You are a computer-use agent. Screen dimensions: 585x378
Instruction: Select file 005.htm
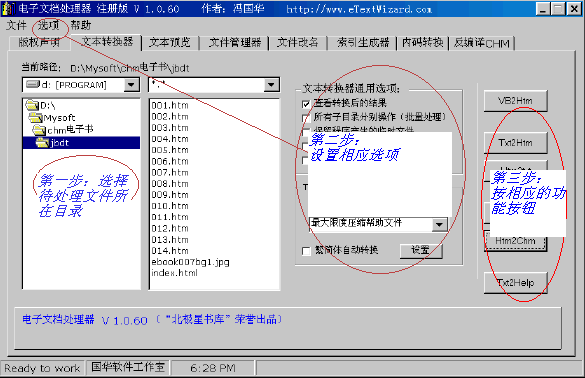[x=170, y=150]
